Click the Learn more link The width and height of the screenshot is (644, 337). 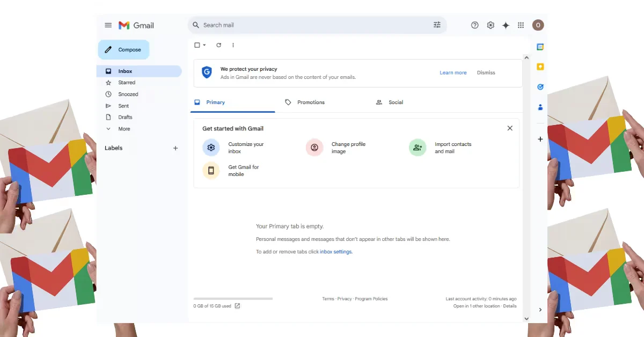[x=453, y=72]
